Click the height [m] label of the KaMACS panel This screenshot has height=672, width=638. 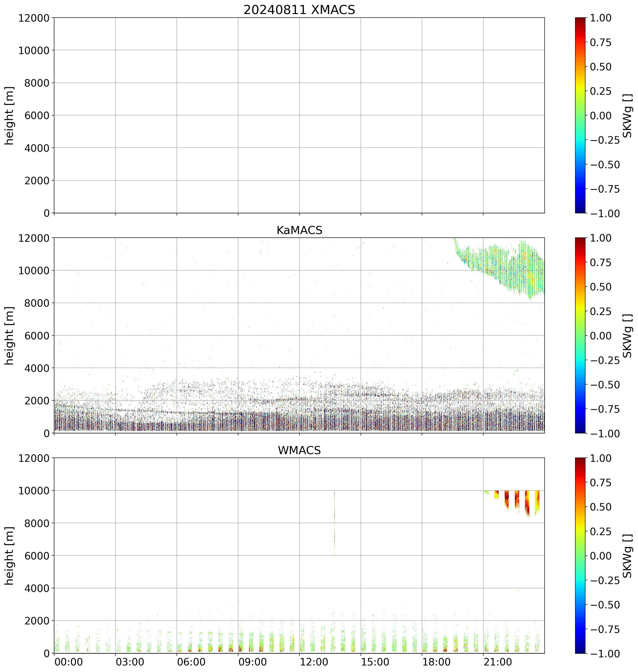[x=9, y=335]
